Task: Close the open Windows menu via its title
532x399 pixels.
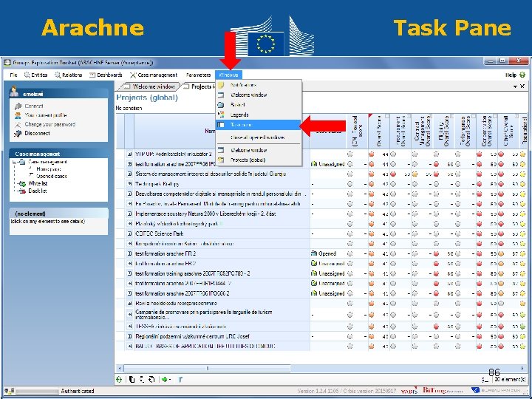Action: [x=228, y=75]
